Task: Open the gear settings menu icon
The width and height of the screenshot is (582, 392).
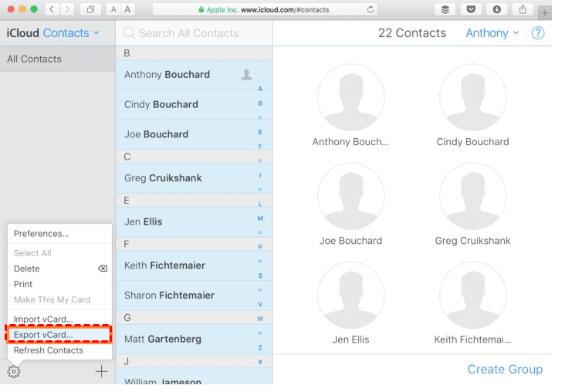Action: [14, 371]
